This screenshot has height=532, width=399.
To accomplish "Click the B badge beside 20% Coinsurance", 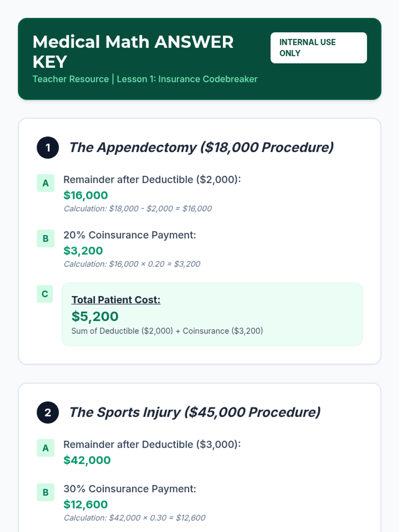I will [x=46, y=238].
